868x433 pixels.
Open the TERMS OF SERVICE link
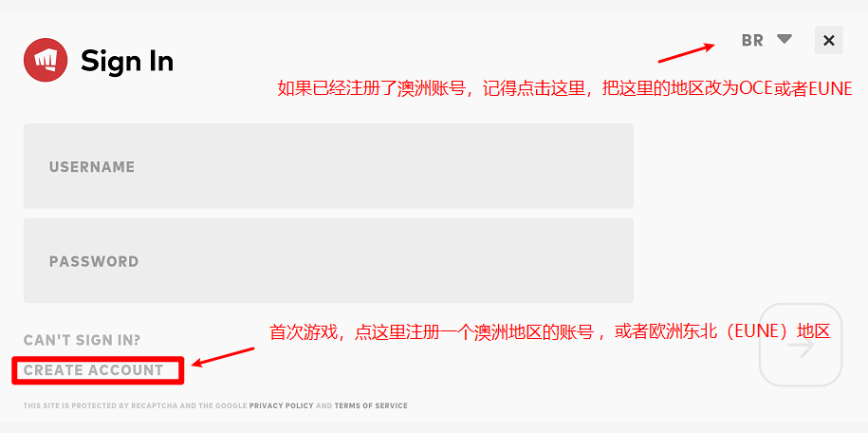pyautogui.click(x=371, y=405)
